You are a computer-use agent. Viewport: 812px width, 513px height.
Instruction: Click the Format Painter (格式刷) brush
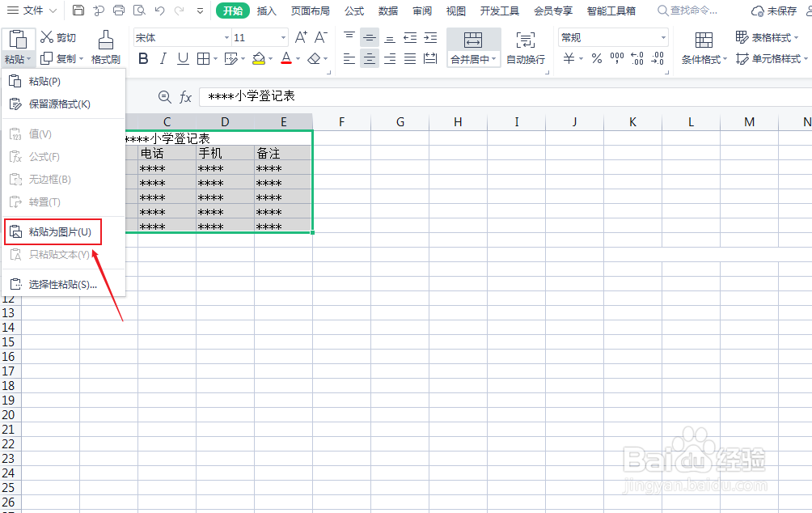[106, 47]
